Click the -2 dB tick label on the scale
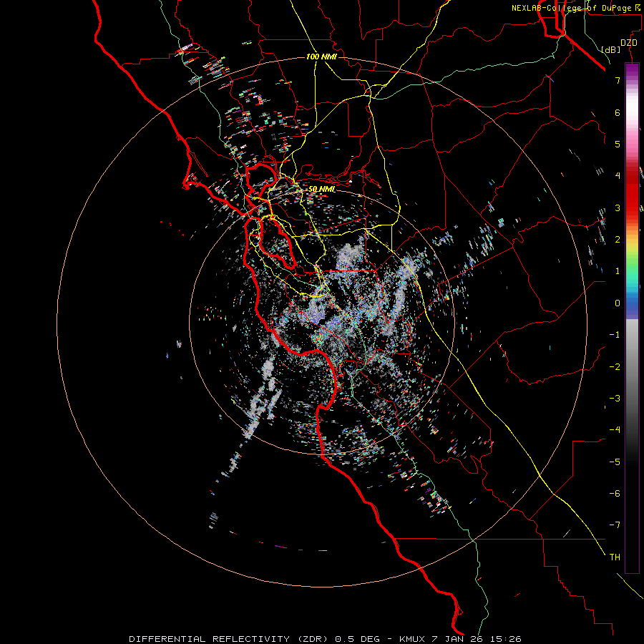Image resolution: width=644 pixels, height=644 pixels. point(615,367)
